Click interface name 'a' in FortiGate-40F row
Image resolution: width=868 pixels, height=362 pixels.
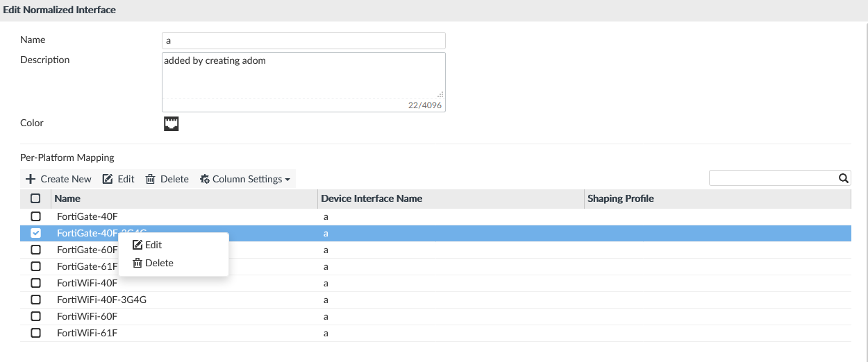[326, 217]
